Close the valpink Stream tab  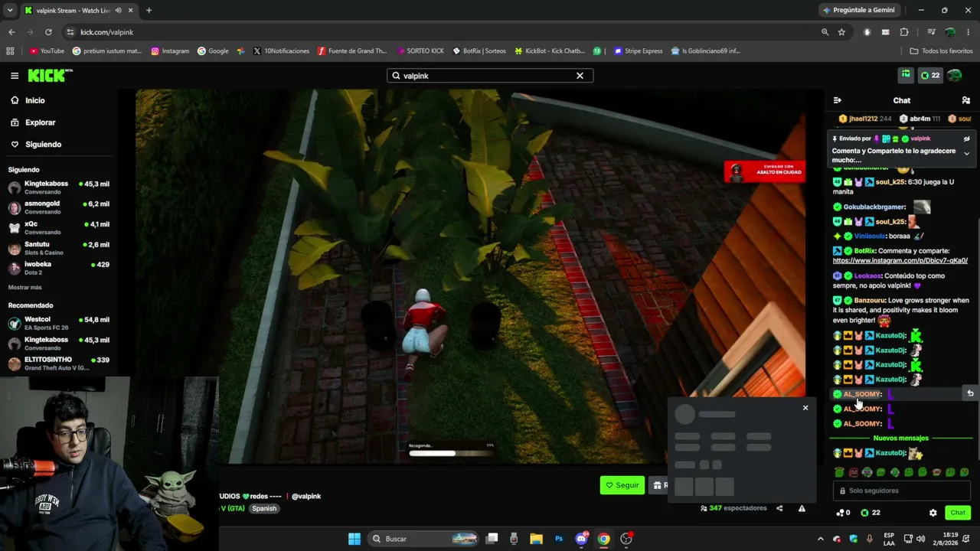click(130, 10)
